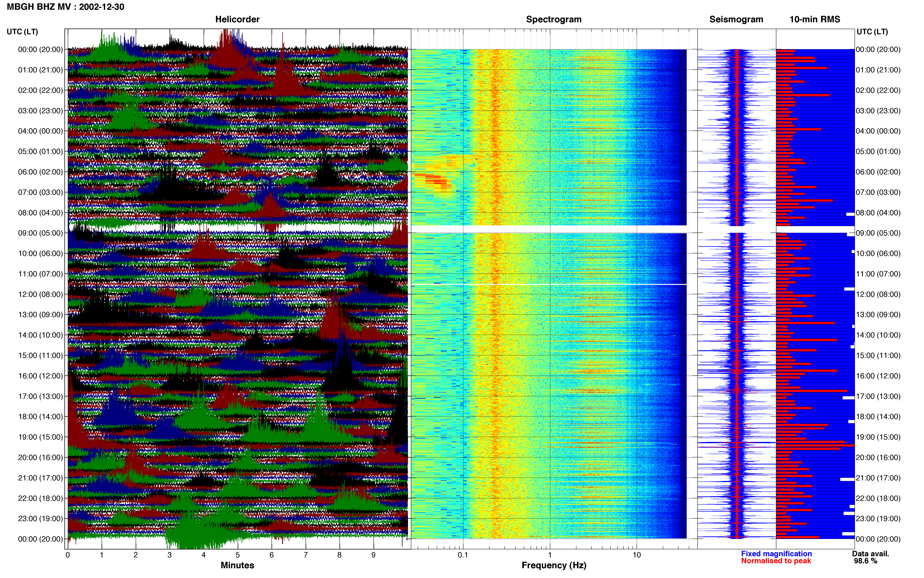Click the left '07:00 (03:00)' time label
Image resolution: width=924 pixels, height=578 pixels.
point(41,192)
